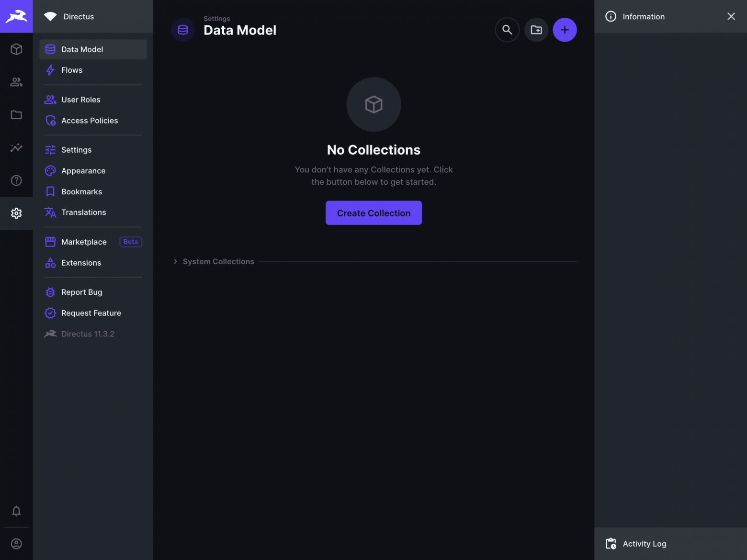Select Flows in the settings menu
The height and width of the screenshot is (560, 747).
[93, 70]
